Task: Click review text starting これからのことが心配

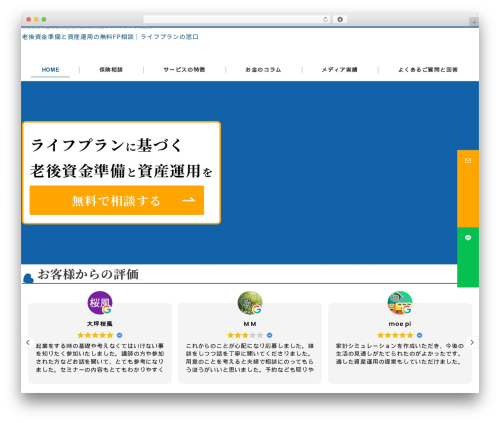Action: tap(250, 358)
